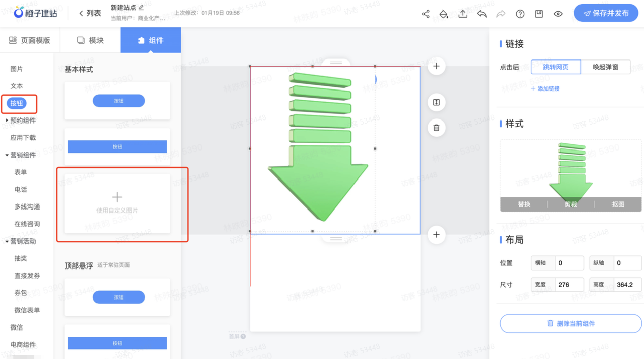Screen dimensions: 644x359
Task: Click the upload/export icon
Action: (463, 14)
